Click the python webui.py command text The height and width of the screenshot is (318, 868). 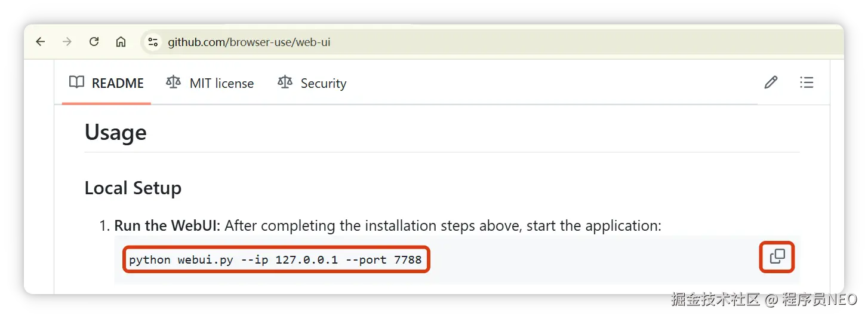275,260
